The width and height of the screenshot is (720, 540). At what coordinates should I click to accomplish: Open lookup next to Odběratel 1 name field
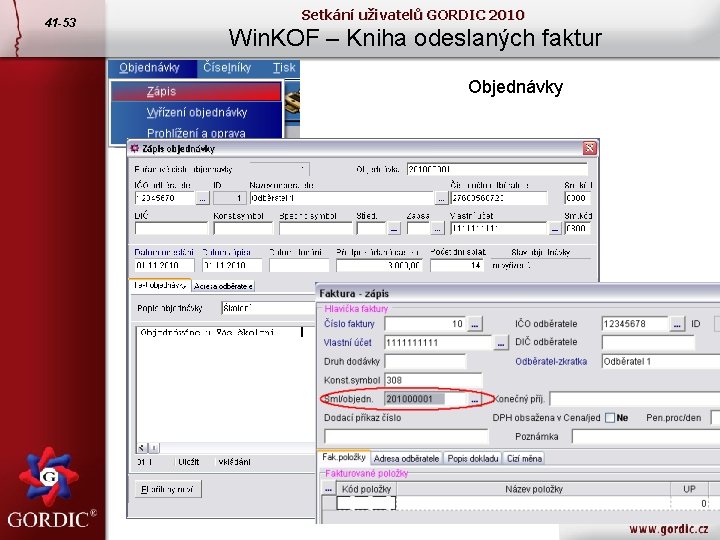click(441, 198)
